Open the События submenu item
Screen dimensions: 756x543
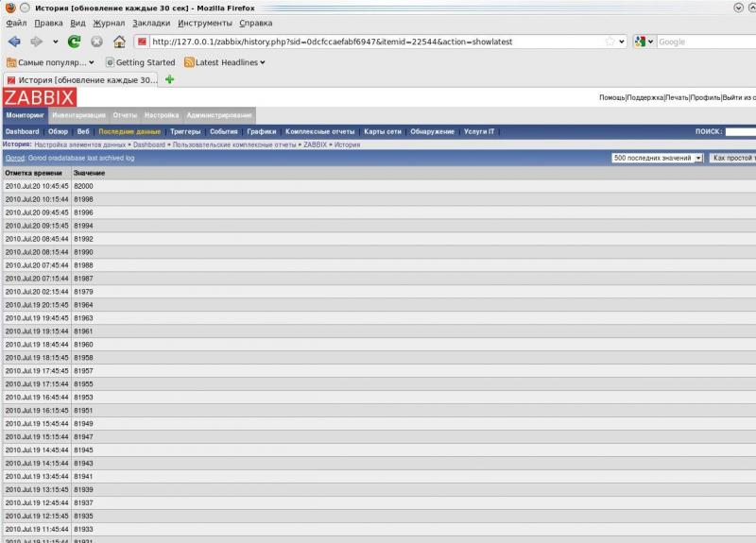point(224,131)
